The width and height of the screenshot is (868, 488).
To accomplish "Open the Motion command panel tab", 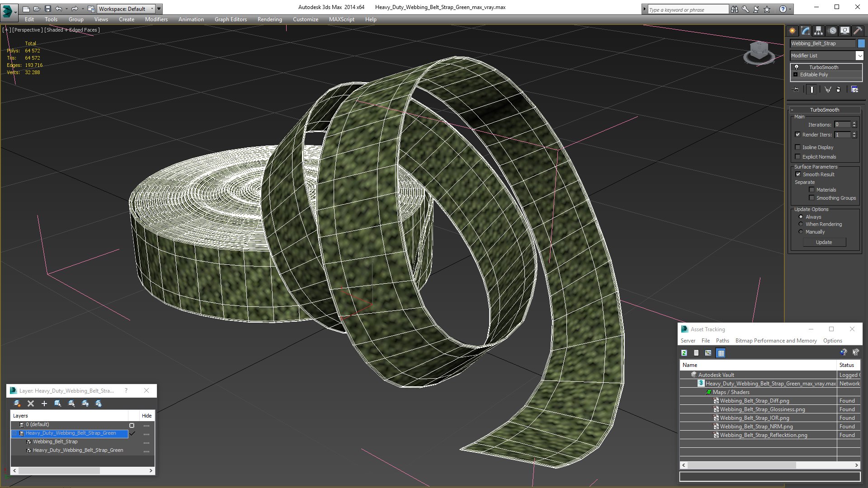I will point(832,31).
